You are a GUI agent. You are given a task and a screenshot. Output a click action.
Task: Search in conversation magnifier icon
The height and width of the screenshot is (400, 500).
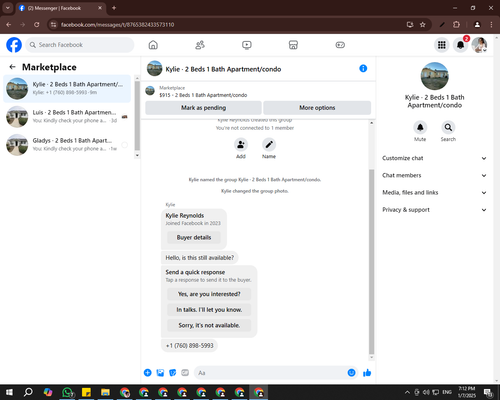coord(448,127)
